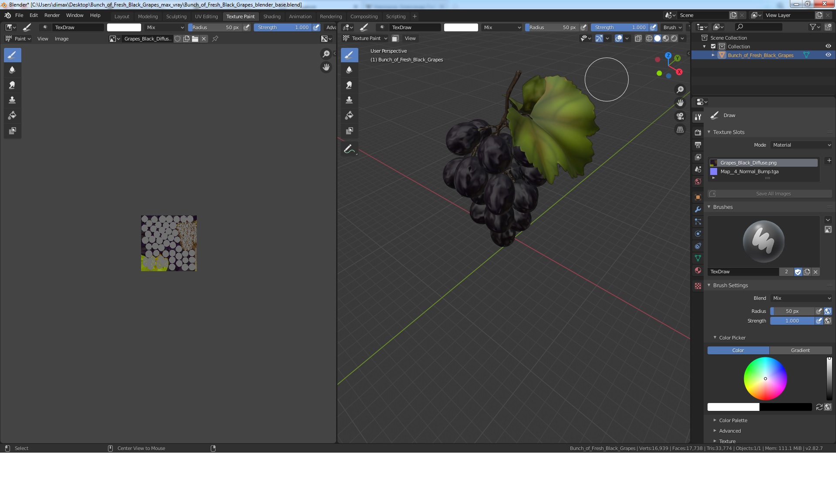Hide Bunch_of_Fresh_Black_Grapes object in outliner
The width and height of the screenshot is (836, 504).
[828, 55]
